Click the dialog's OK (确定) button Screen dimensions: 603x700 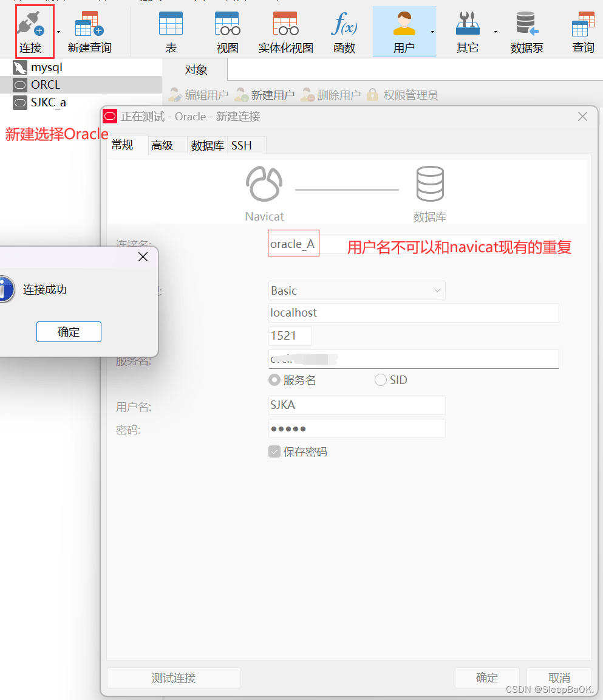coord(487,678)
